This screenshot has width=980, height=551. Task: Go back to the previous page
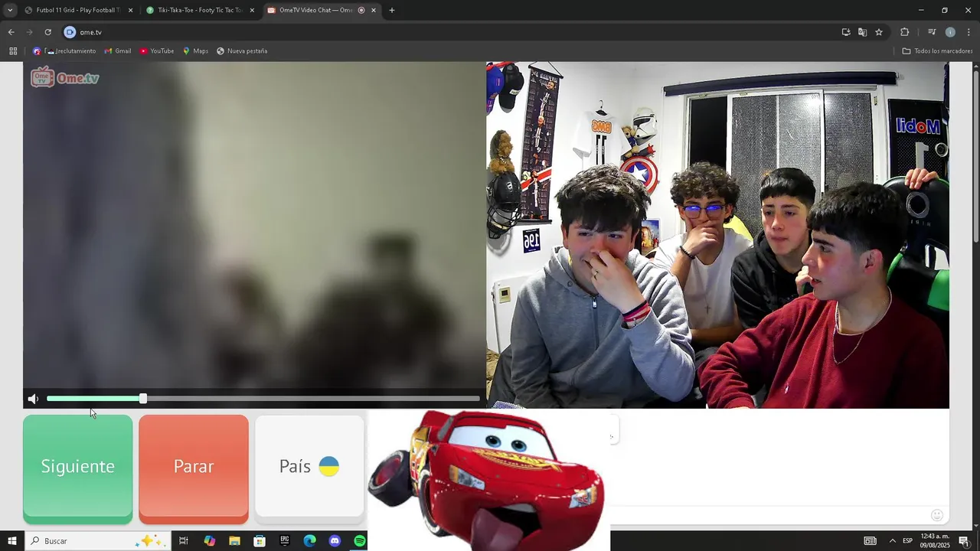click(x=11, y=32)
